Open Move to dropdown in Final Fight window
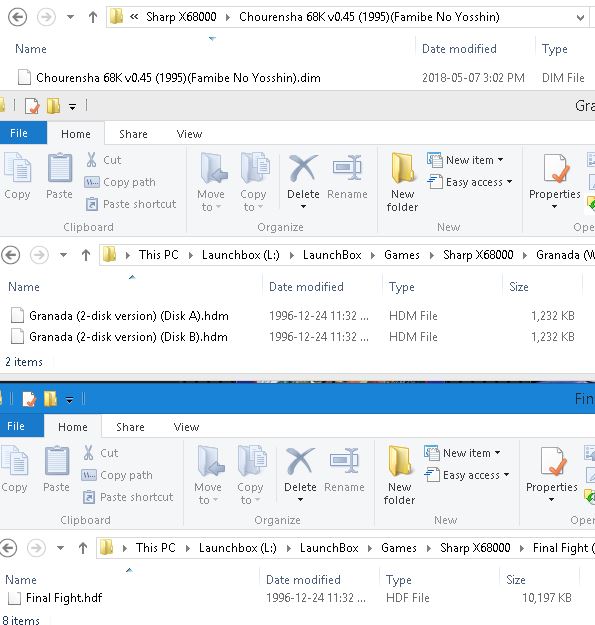The image size is (595, 625). (x=208, y=475)
